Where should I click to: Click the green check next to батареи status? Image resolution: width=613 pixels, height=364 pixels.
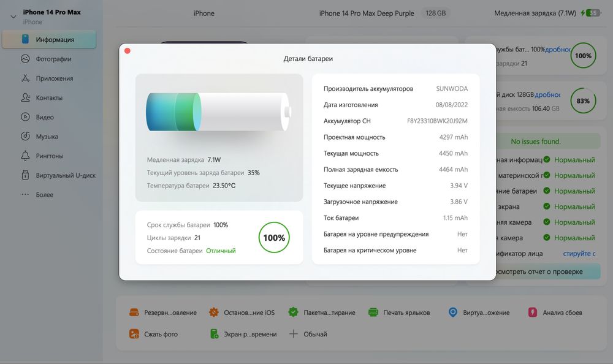547,191
